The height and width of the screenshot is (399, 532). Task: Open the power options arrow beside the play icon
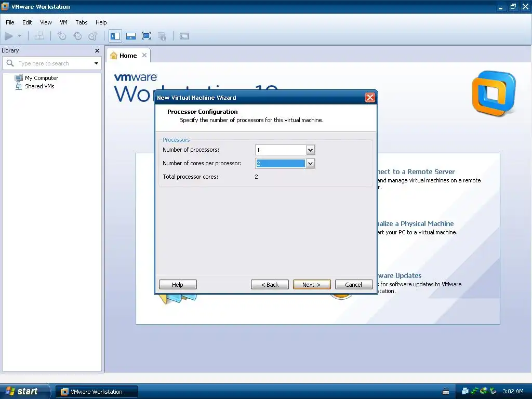coord(19,36)
